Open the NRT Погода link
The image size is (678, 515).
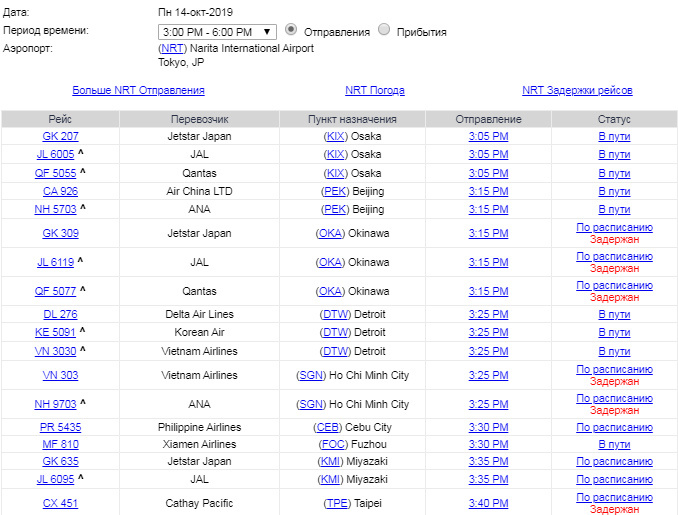375,90
